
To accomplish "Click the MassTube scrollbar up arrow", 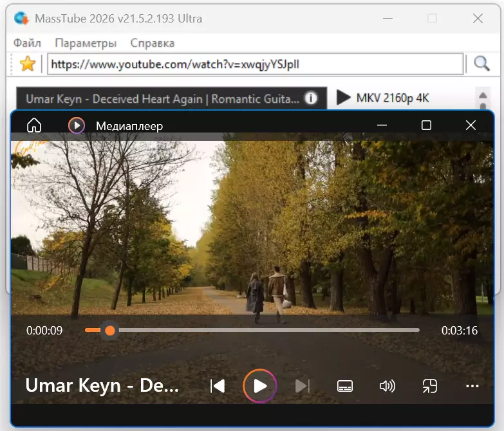I will [483, 95].
